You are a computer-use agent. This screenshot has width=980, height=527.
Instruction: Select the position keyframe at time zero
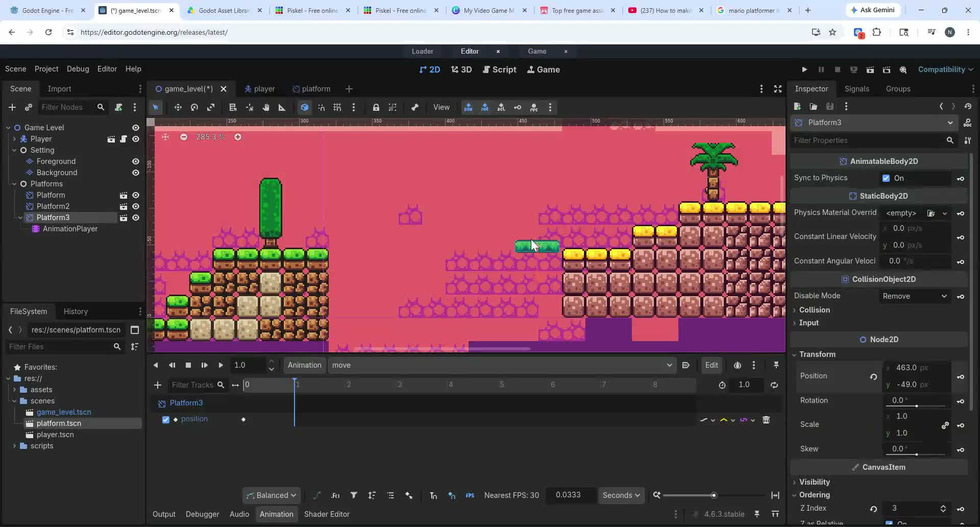pyautogui.click(x=243, y=420)
